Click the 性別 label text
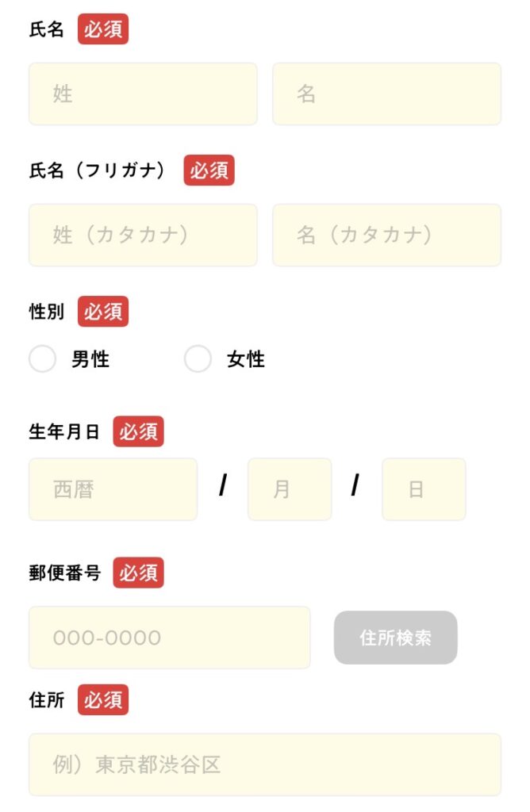 tap(46, 312)
